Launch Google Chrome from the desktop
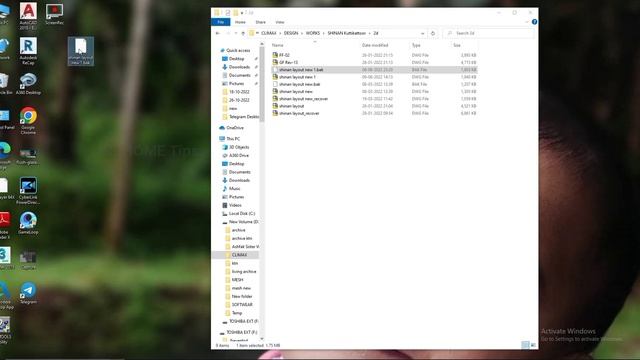Image resolution: width=640 pixels, height=360 pixels. [x=28, y=121]
